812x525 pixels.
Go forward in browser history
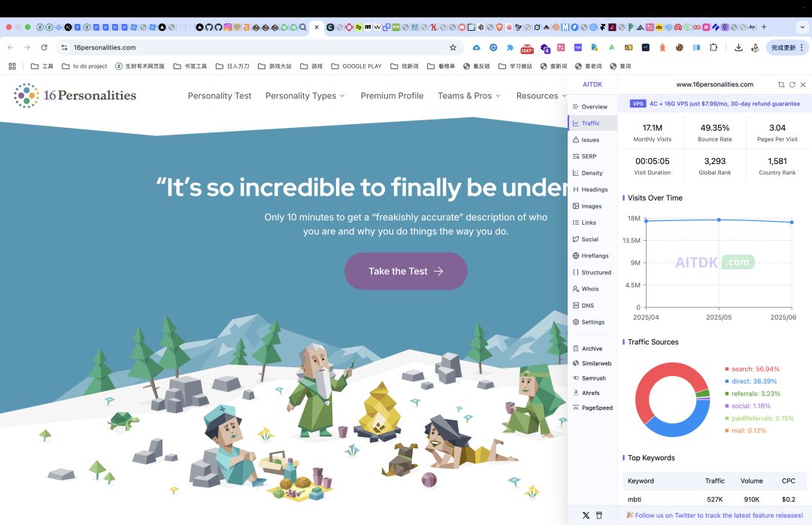pyautogui.click(x=27, y=47)
